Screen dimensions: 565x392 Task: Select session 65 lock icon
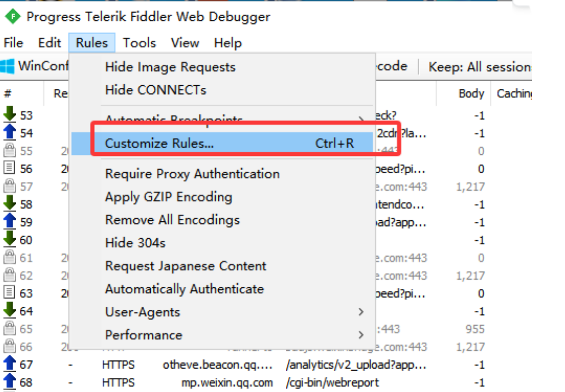9,328
